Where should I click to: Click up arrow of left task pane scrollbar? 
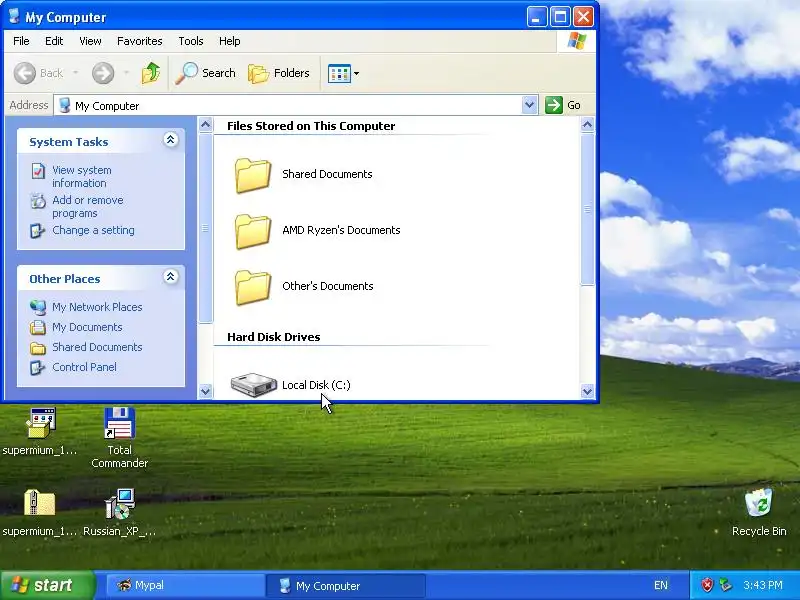click(x=205, y=124)
